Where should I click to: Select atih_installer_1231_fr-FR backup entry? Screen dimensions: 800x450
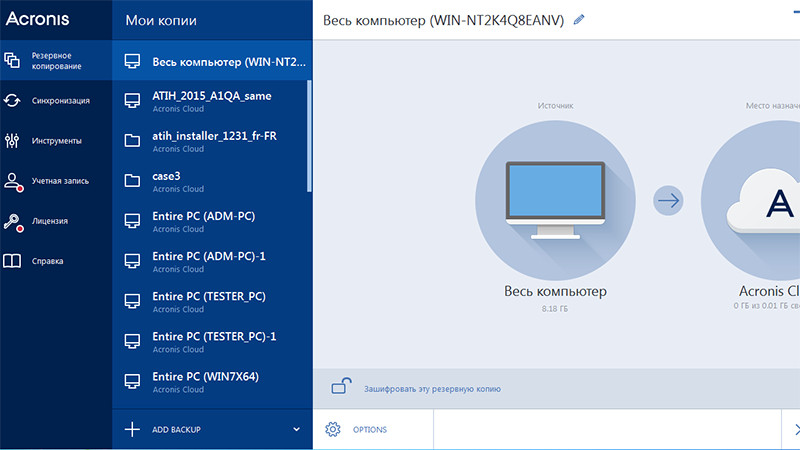point(209,141)
